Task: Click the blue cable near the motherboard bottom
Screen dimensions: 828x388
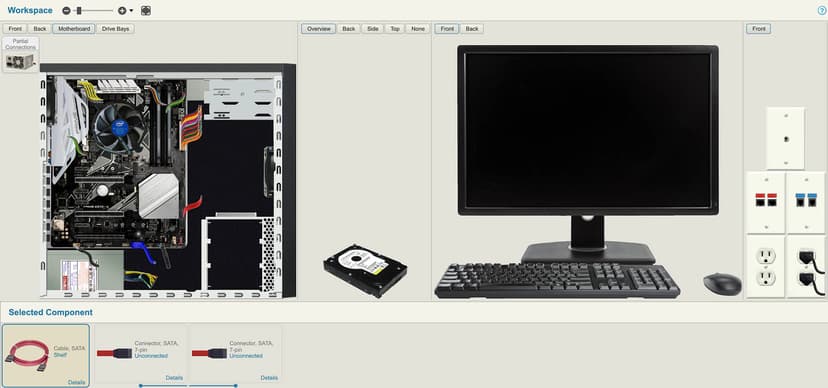Action: (x=144, y=252)
